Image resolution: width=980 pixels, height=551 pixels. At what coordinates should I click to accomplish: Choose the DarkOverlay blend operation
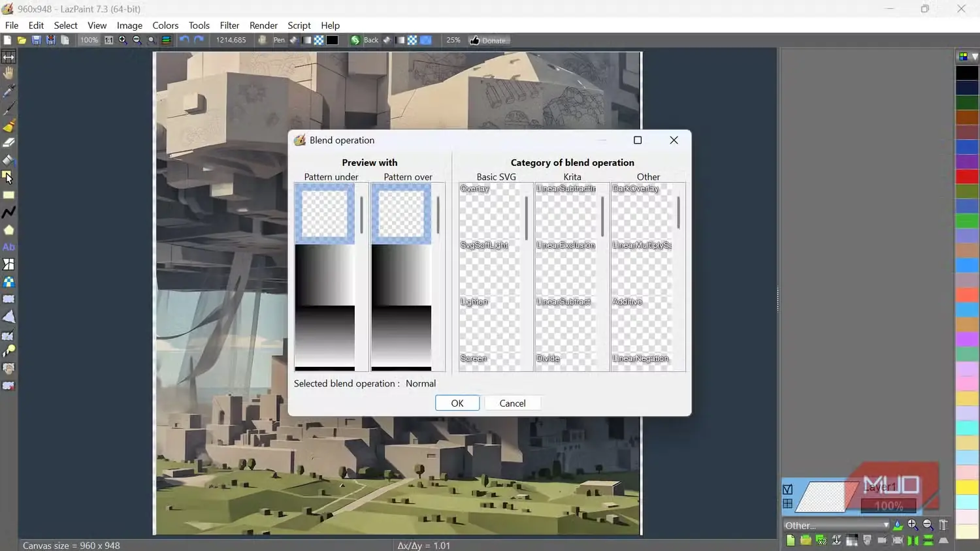click(642, 210)
